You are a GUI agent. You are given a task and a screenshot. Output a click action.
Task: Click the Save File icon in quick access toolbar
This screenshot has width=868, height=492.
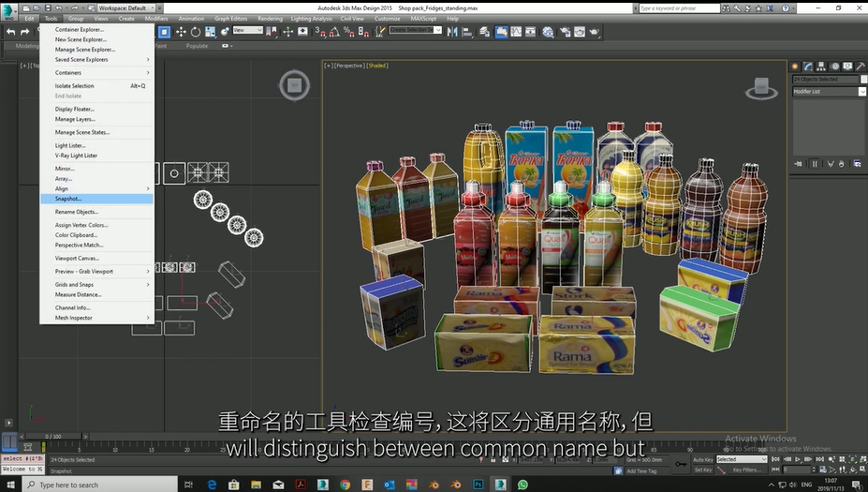[48, 7]
